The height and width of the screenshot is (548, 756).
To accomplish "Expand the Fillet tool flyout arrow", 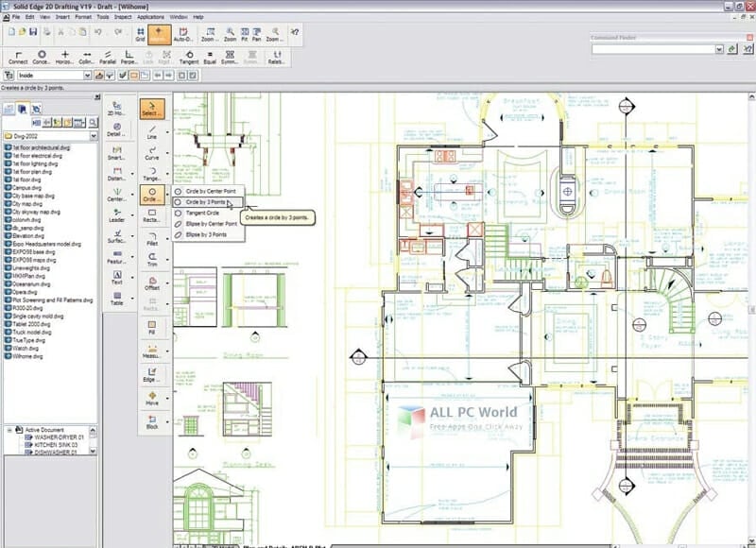I will (x=168, y=239).
